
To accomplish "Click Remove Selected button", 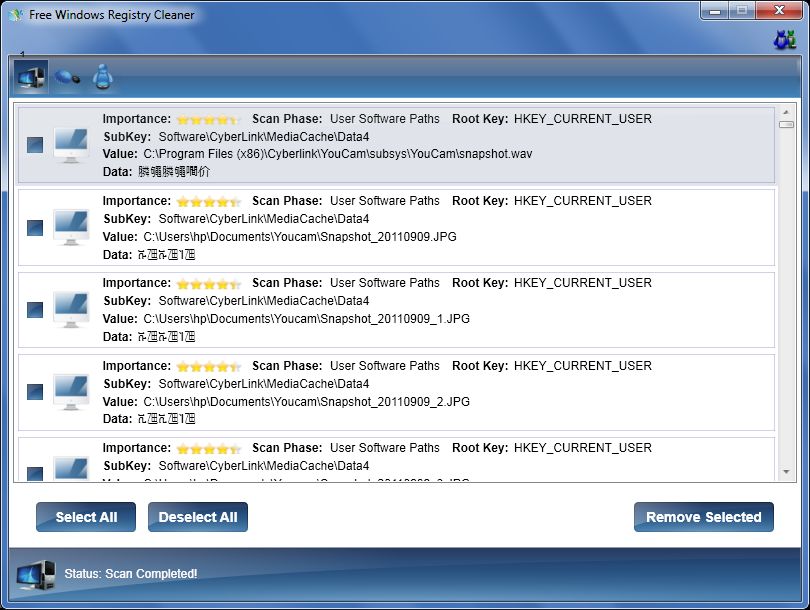I will [x=704, y=517].
